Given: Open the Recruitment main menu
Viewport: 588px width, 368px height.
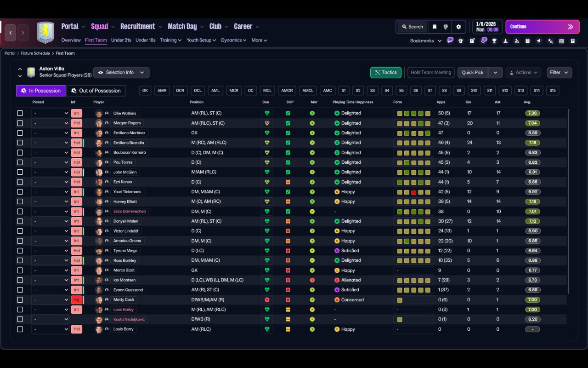Looking at the screenshot, I should point(138,27).
